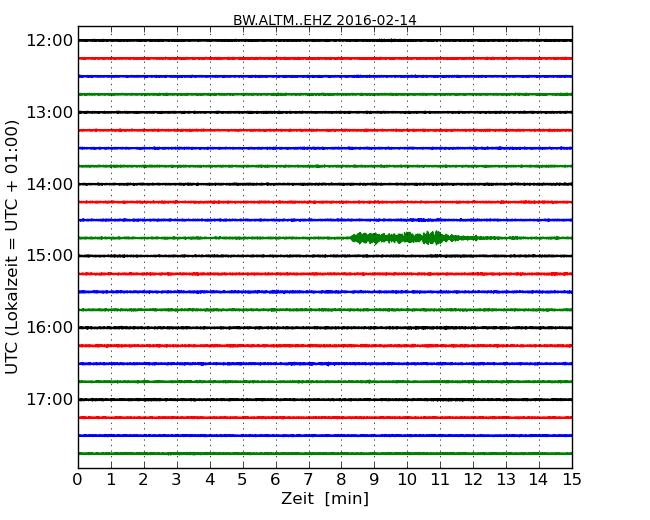Click the x-axis tick label 3
Screen dimensions: 650x520
(x=177, y=480)
